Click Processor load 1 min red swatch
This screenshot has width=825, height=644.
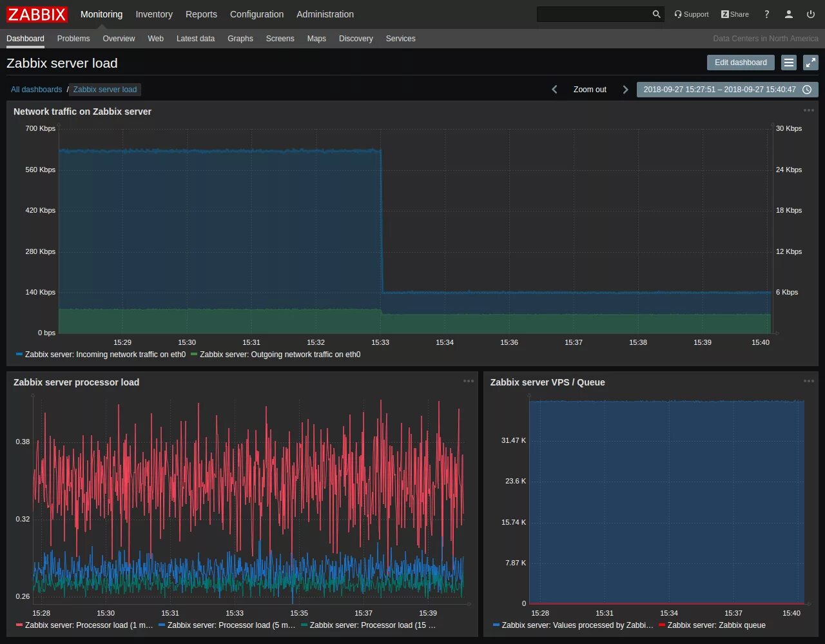coord(19,625)
